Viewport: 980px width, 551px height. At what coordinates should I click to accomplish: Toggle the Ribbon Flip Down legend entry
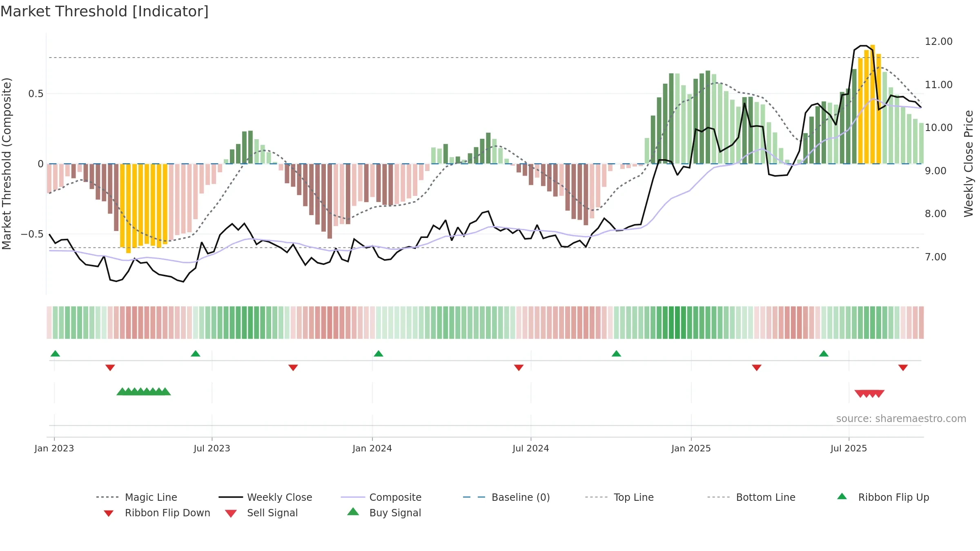156,513
